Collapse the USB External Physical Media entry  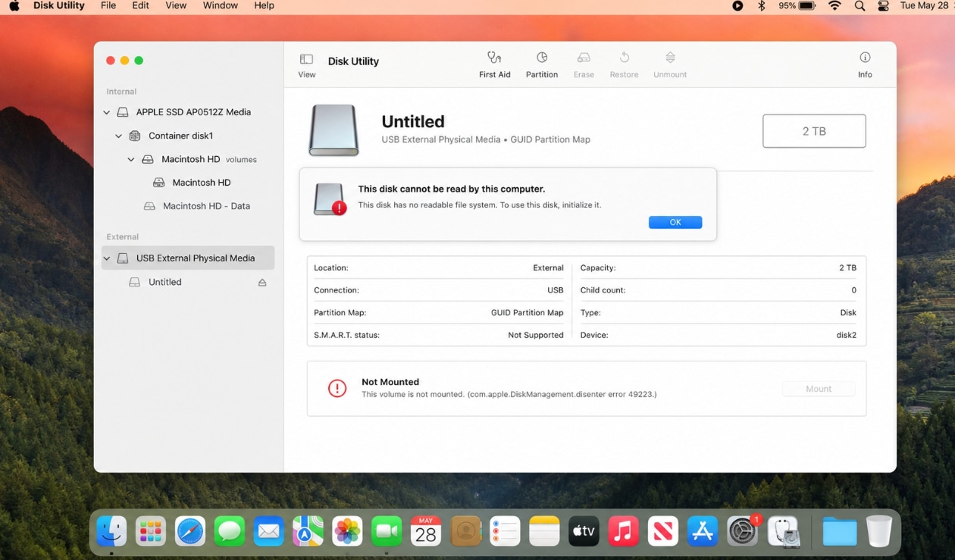106,258
